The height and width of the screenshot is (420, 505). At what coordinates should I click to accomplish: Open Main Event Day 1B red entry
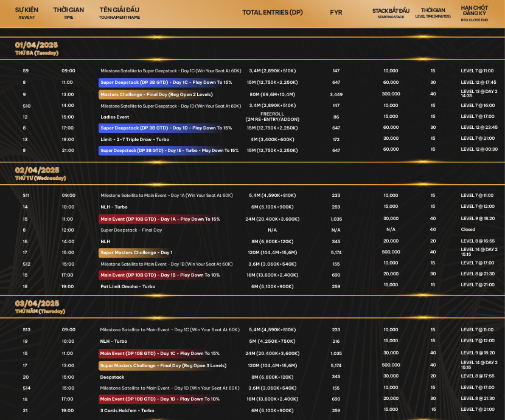pyautogui.click(x=160, y=275)
